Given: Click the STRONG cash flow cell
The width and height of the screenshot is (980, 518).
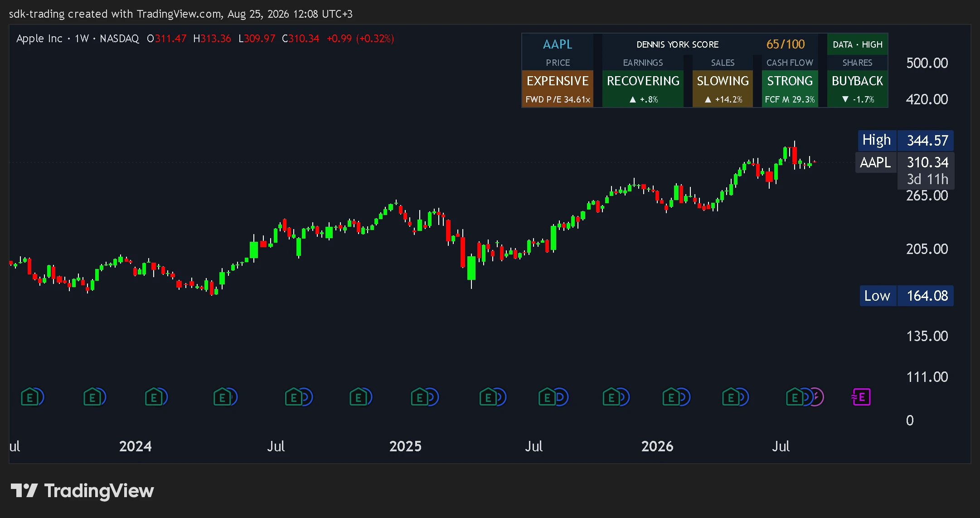Looking at the screenshot, I should pyautogui.click(x=790, y=81).
